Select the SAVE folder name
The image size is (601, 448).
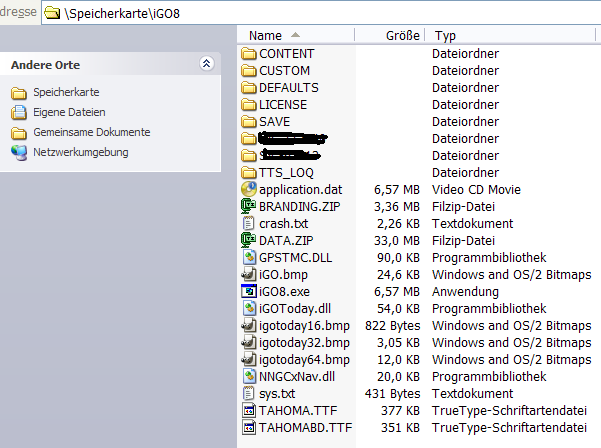274,121
